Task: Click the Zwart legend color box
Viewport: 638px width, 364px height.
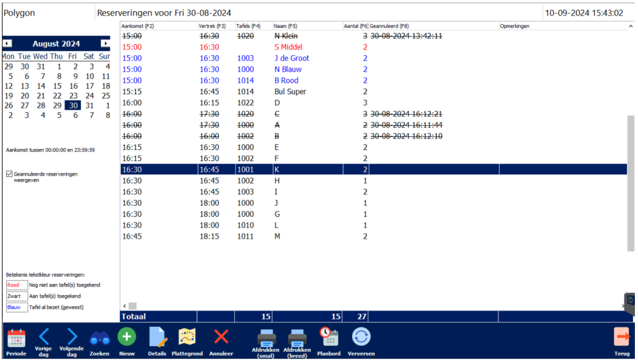Action: tap(17, 296)
